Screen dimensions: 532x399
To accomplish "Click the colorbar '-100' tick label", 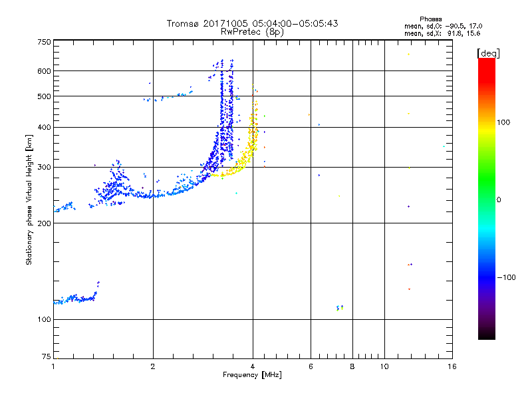I will (506, 277).
